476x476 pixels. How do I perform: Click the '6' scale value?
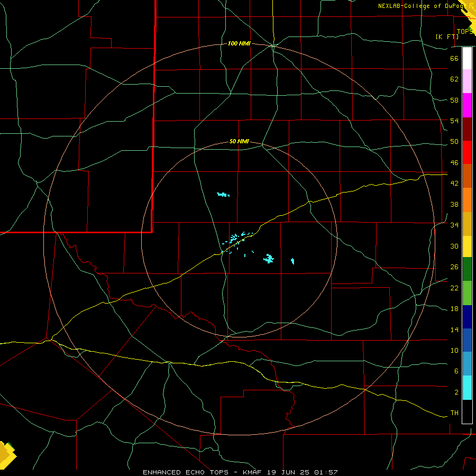click(456, 371)
